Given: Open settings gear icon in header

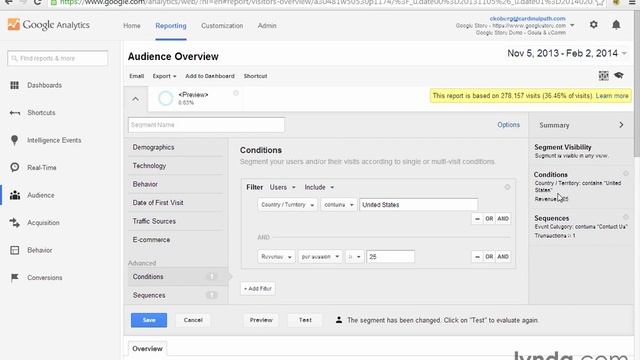Looking at the screenshot, I should pos(593,25).
